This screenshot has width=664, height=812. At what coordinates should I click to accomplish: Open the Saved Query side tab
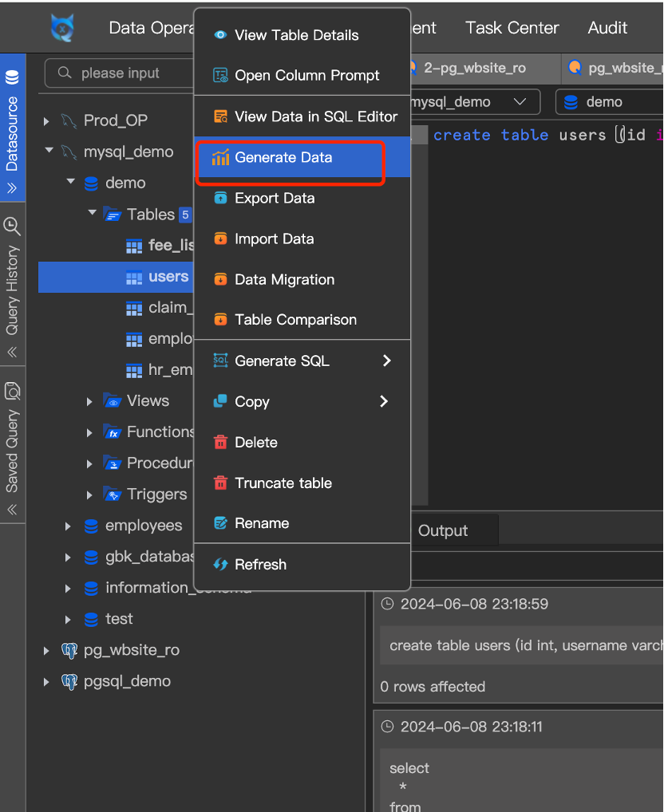pyautogui.click(x=13, y=445)
